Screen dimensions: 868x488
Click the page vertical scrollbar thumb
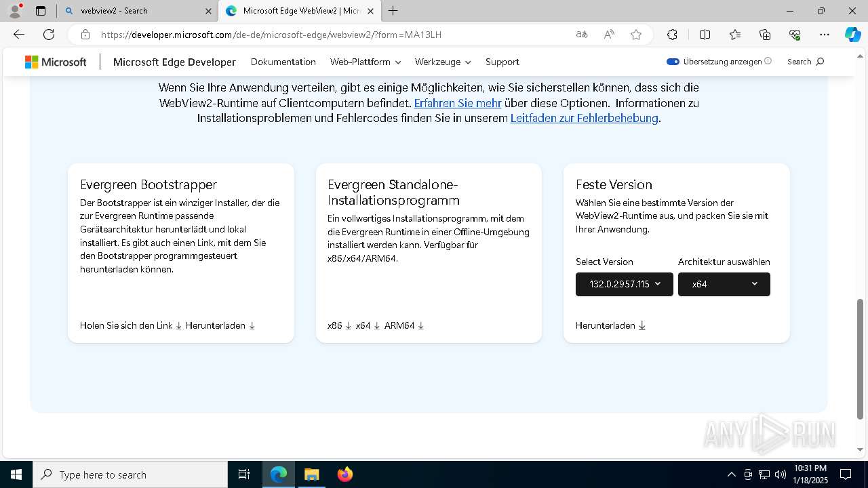[x=861, y=359]
